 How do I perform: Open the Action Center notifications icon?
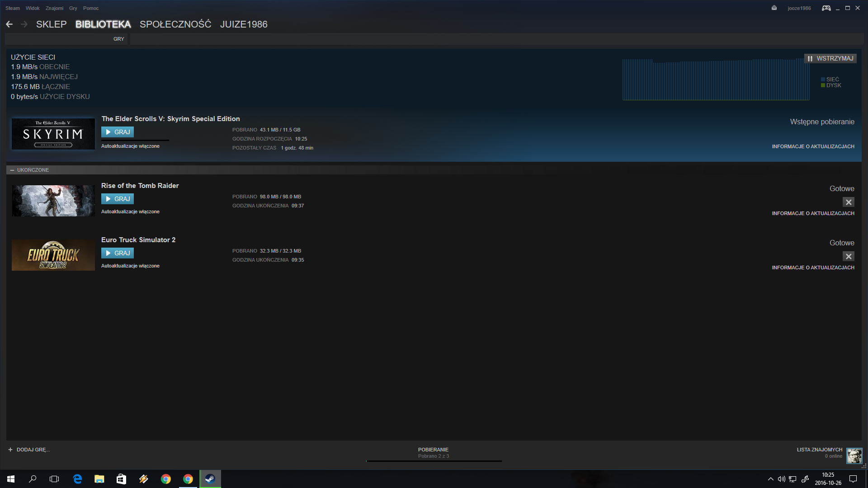pos(853,479)
